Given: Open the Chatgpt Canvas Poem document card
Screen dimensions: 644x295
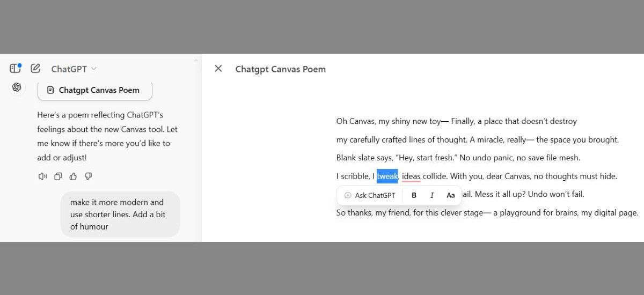Looking at the screenshot, I should [94, 90].
